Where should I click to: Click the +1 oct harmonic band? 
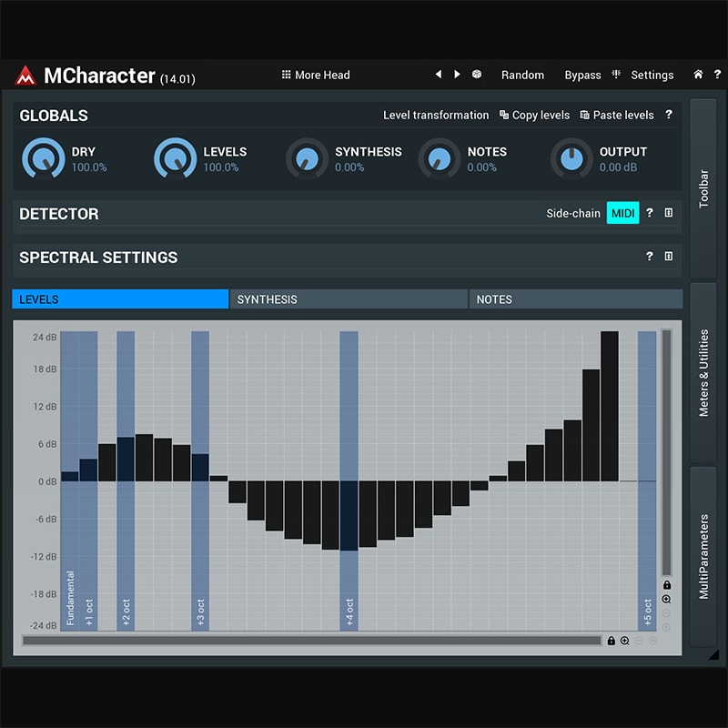click(x=88, y=480)
